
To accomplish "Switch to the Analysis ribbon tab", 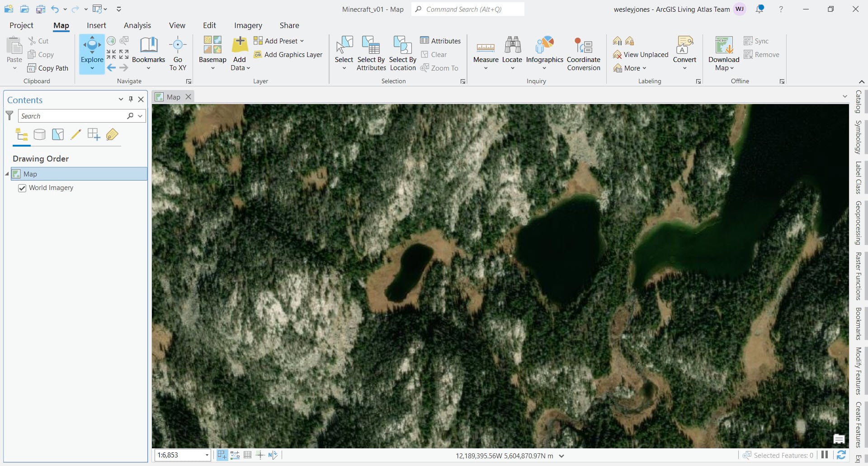I will (x=137, y=25).
